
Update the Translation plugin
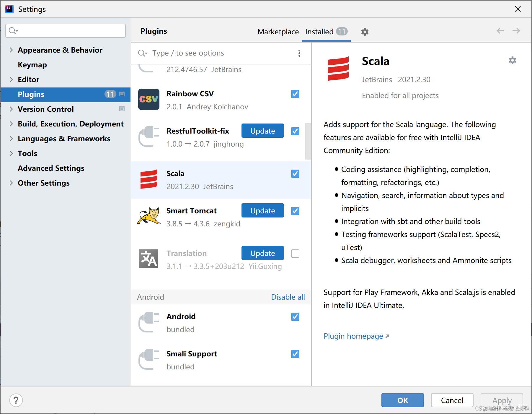[x=263, y=253]
